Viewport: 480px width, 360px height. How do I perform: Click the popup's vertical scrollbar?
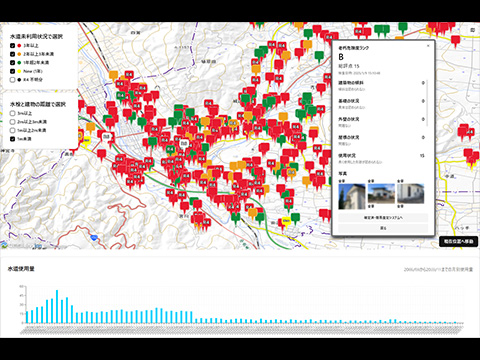427,103
